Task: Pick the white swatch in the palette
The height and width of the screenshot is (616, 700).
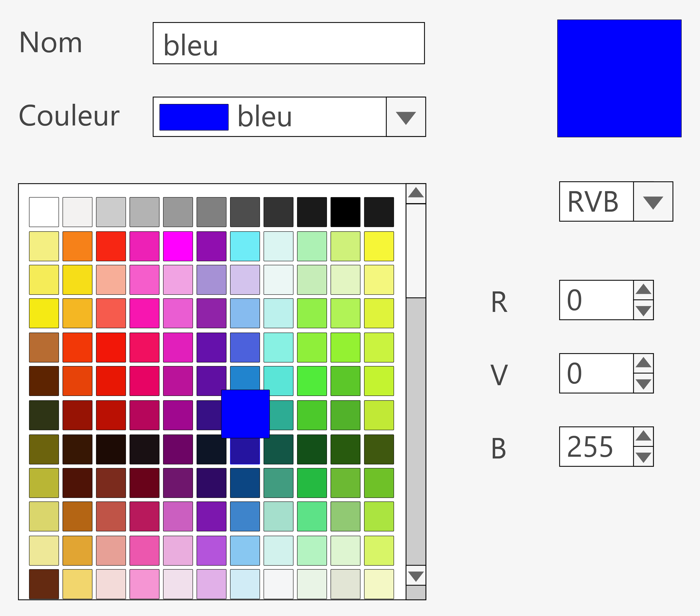Action: (x=44, y=212)
